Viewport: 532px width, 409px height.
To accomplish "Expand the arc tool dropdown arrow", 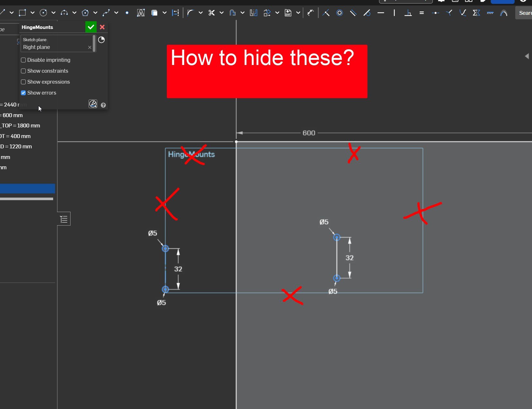I will [x=74, y=13].
